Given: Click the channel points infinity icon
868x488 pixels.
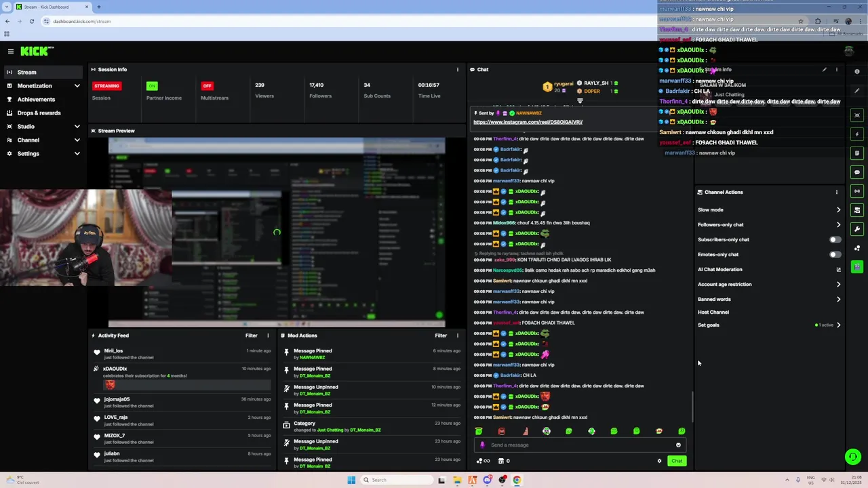Looking at the screenshot, I should coord(484,461).
